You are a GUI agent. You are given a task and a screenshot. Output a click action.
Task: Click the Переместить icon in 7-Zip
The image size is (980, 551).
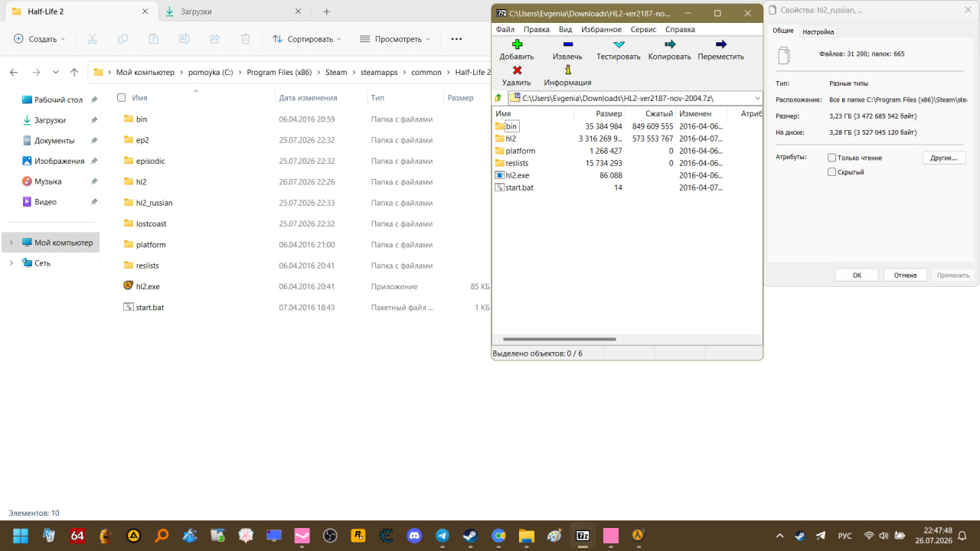[720, 44]
